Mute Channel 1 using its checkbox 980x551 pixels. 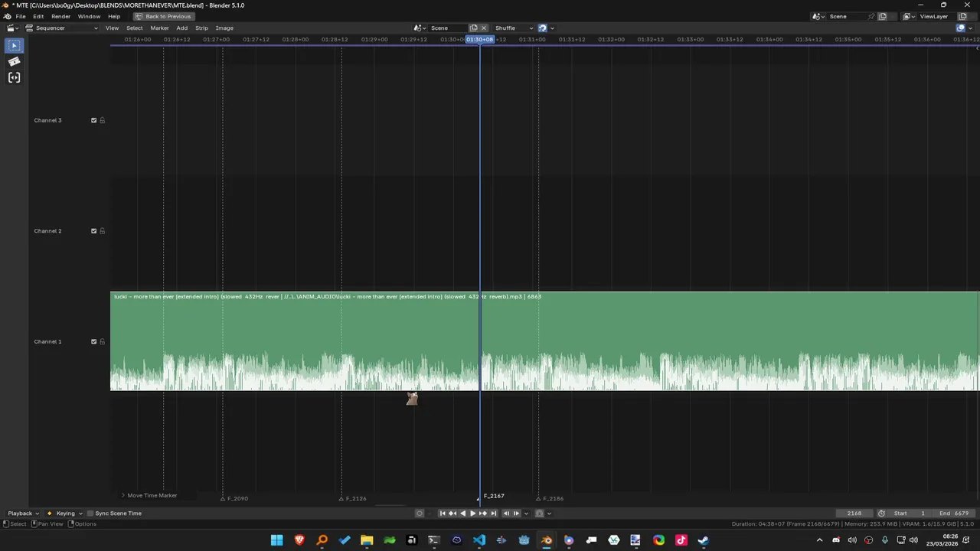coord(94,341)
